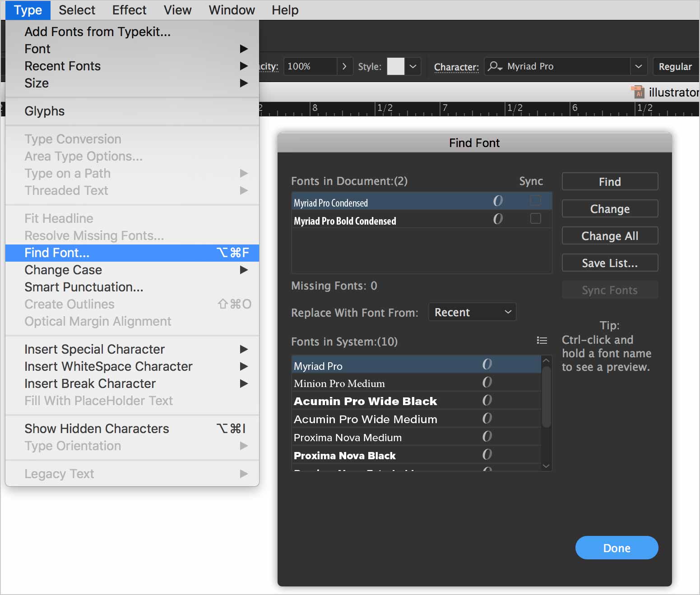Click OpenType icon beside Acumin Pro Wide Black

487,401
